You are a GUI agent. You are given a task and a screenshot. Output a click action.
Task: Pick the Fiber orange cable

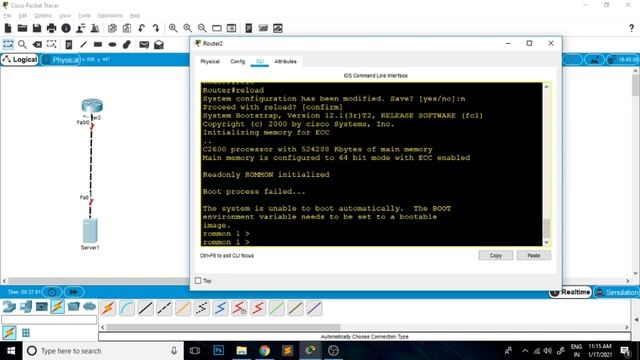[x=183, y=308]
